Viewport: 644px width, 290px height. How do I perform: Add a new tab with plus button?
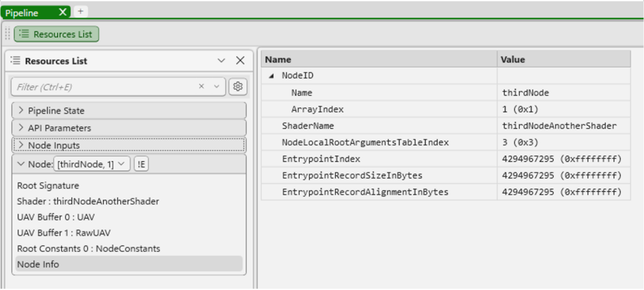[x=80, y=11]
